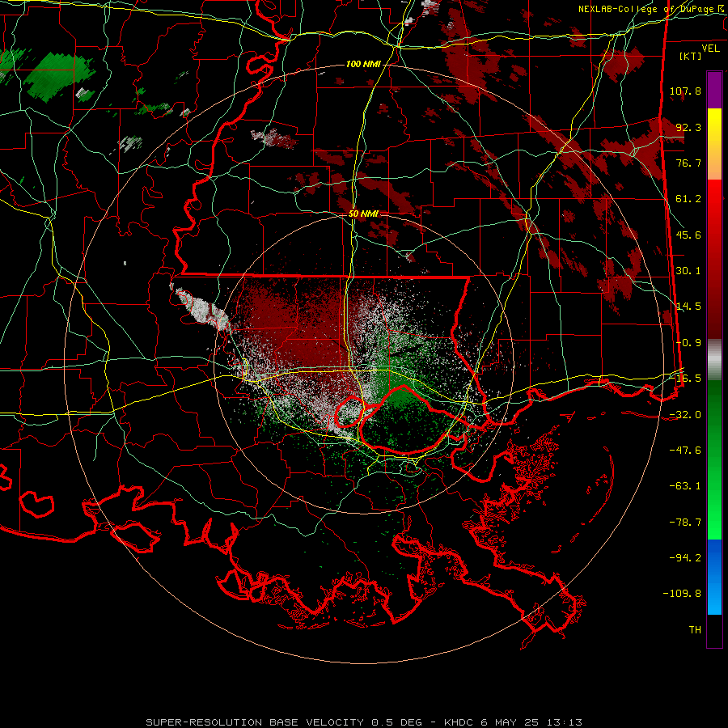728x728 pixels.
Task: Click the 30.1 velocity scale value
Action: coord(688,271)
